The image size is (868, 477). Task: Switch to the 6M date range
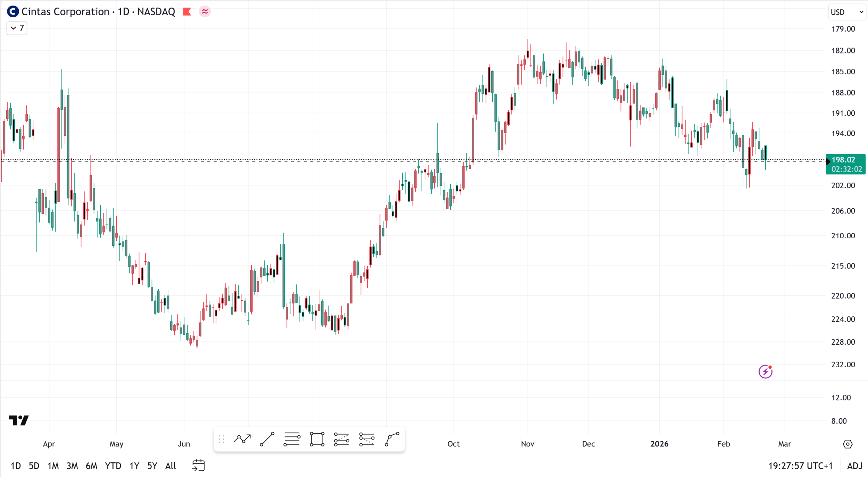pos(91,466)
